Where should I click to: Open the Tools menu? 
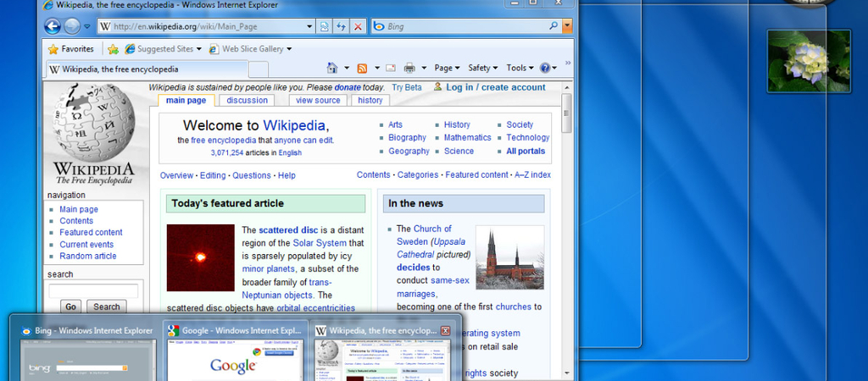tap(520, 68)
